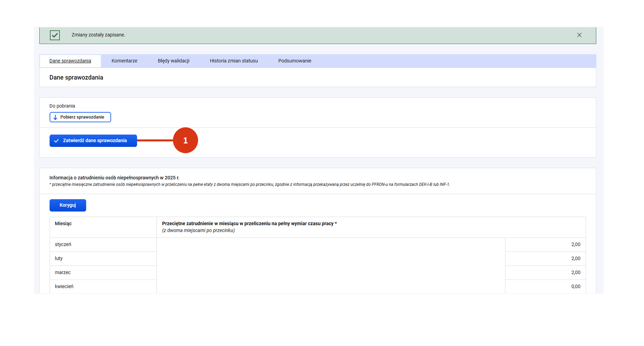Confirm with Zatwierdź dane sprawozdania button

pyautogui.click(x=93, y=141)
